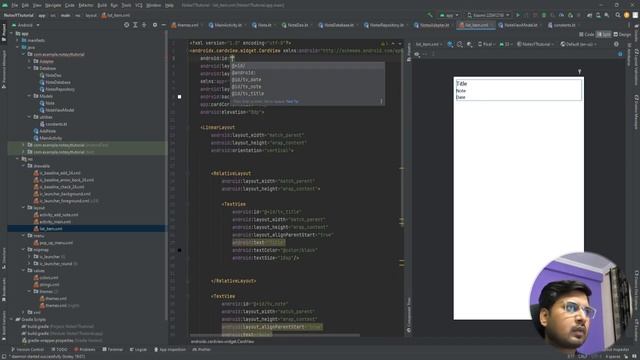Open the Navigate menu
This screenshot has height=360, width=640.
[53, 5]
